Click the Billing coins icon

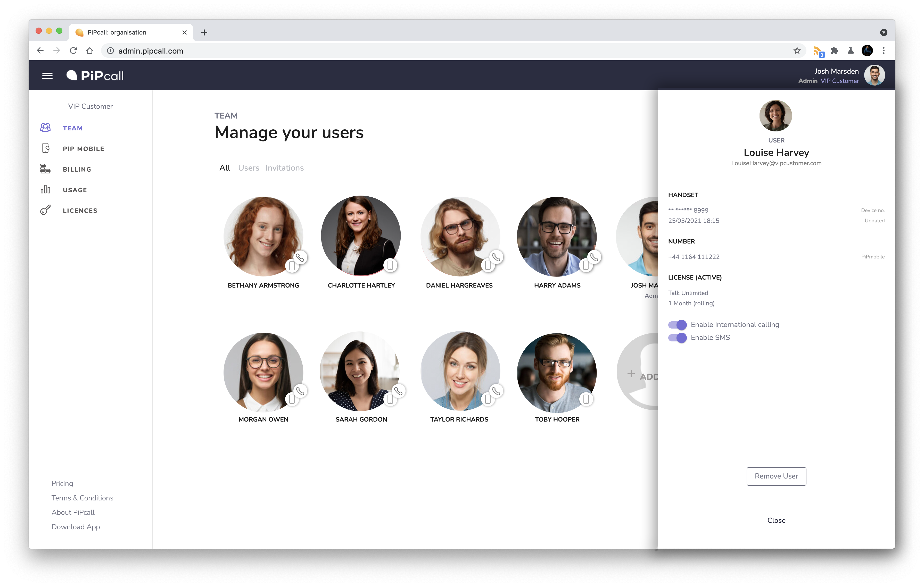tap(45, 169)
